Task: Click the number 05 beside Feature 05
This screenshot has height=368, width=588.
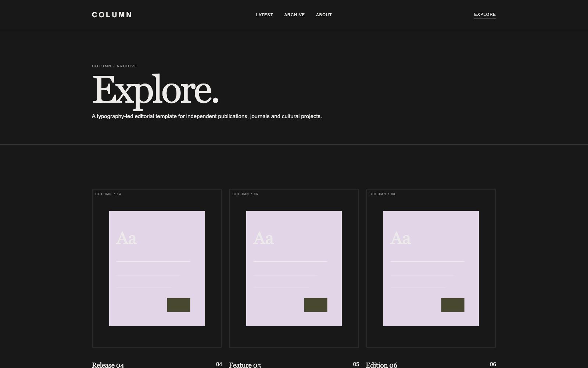Action: coord(356,364)
